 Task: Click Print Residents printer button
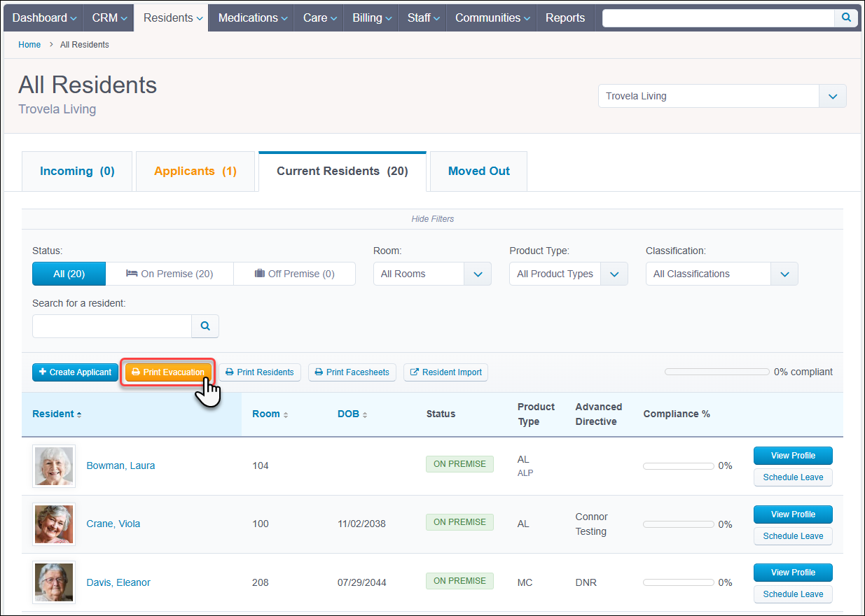click(259, 372)
